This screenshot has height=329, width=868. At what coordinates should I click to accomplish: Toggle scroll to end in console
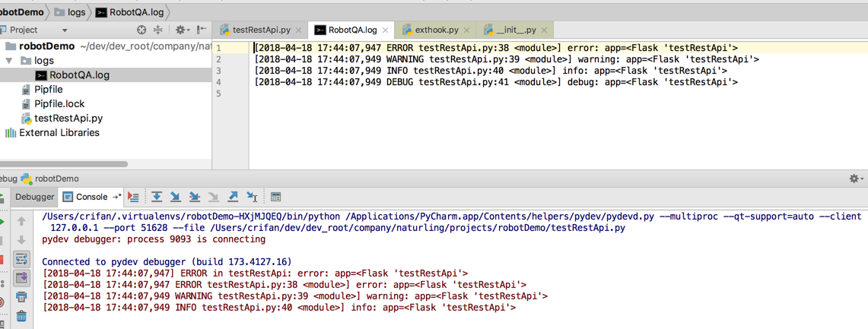coord(21,277)
